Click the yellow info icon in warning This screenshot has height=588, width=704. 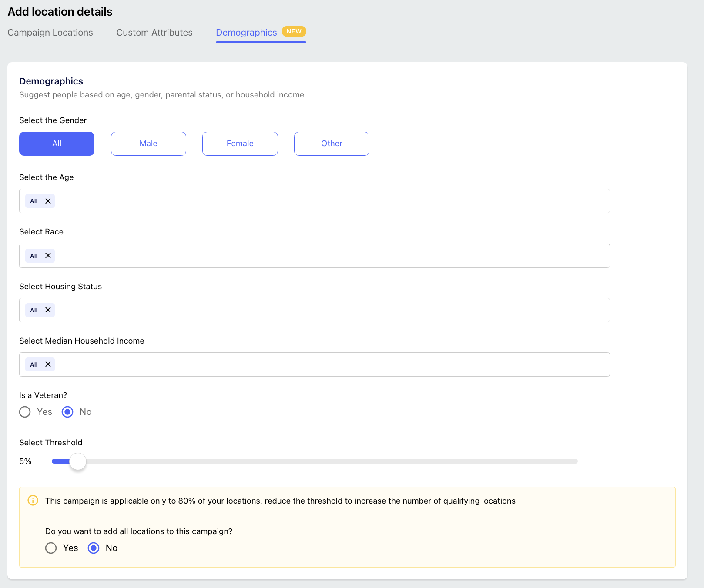(33, 501)
